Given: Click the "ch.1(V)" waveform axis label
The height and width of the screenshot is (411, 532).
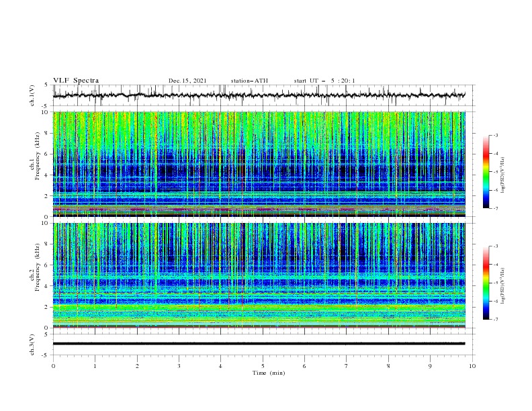Looking at the screenshot, I should click(x=32, y=95).
